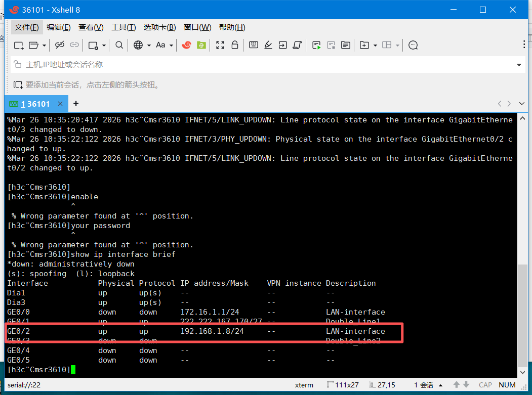Click the Find magnifier icon
Viewport: 532px width, 395px height.
click(119, 45)
